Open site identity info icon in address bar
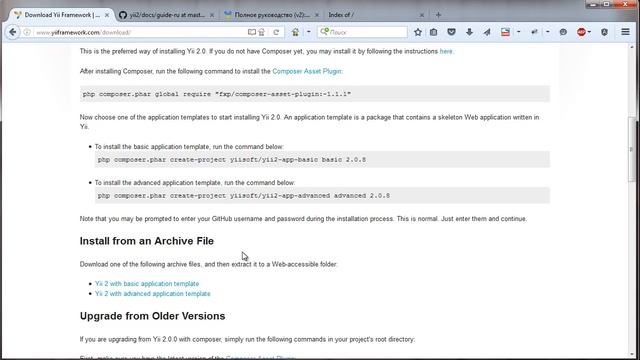The width and height of the screenshot is (640, 360). 27,32
